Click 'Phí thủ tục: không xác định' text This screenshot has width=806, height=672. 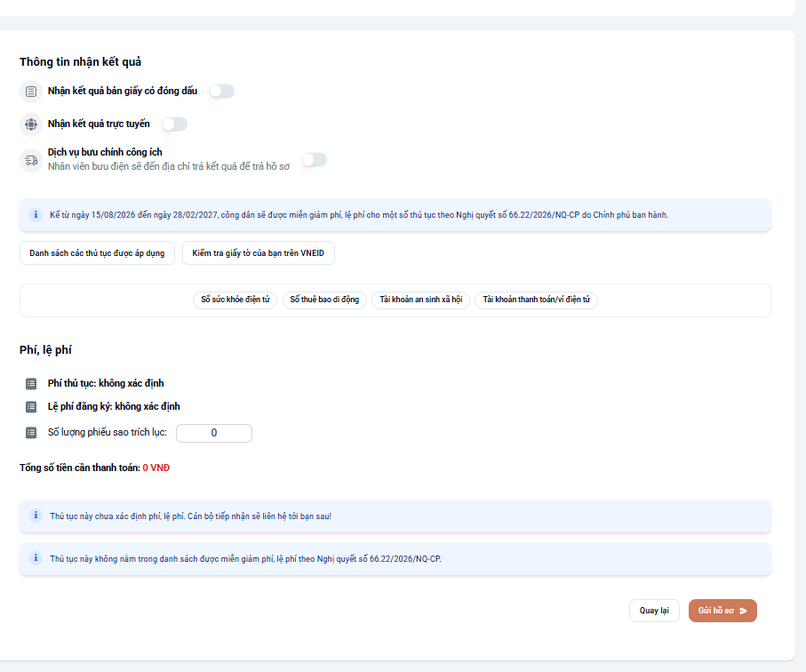click(x=106, y=384)
